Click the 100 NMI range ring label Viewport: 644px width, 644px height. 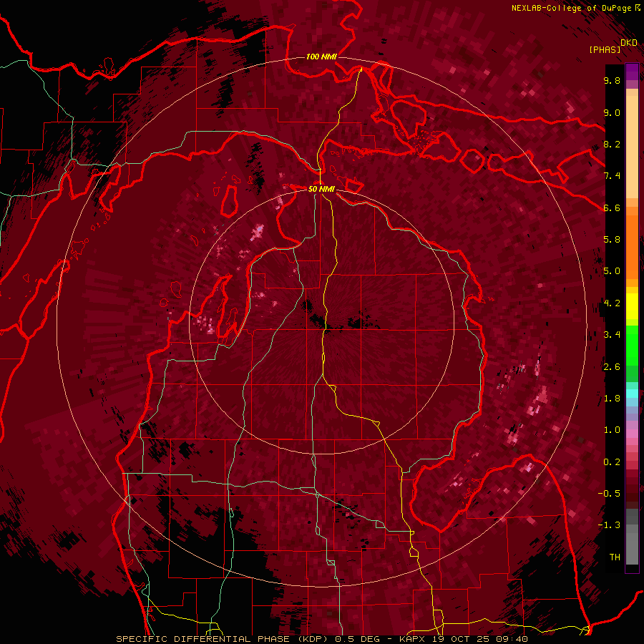pos(321,57)
